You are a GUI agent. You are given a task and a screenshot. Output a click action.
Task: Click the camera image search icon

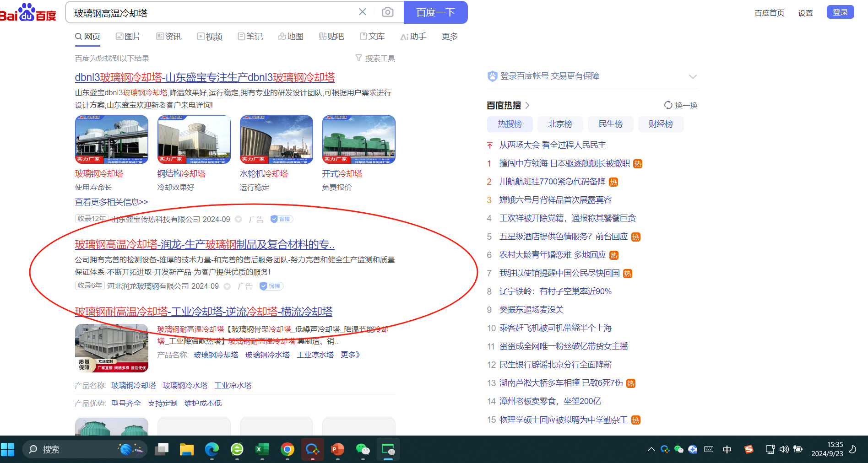click(x=387, y=12)
